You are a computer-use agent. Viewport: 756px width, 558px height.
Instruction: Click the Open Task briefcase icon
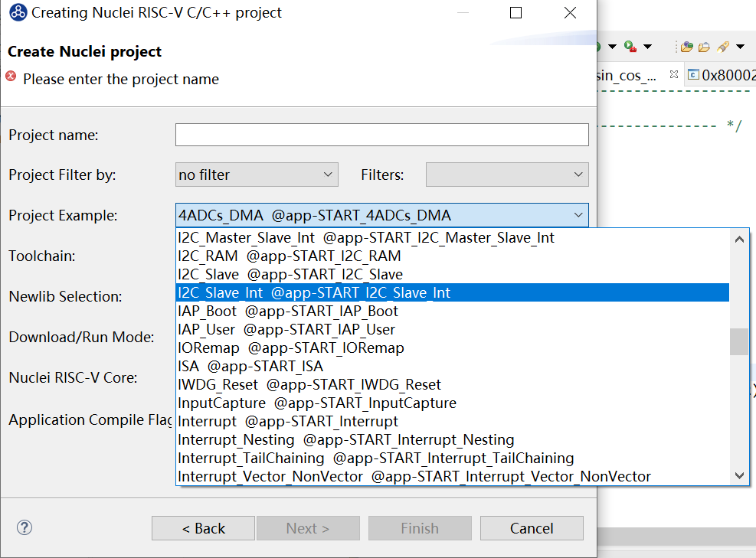[703, 47]
